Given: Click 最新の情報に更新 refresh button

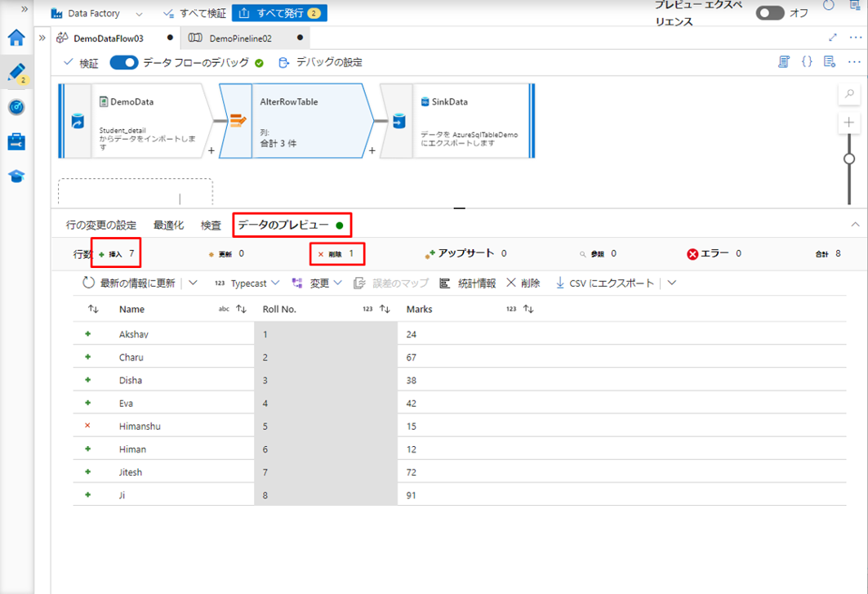Looking at the screenshot, I should [x=129, y=284].
